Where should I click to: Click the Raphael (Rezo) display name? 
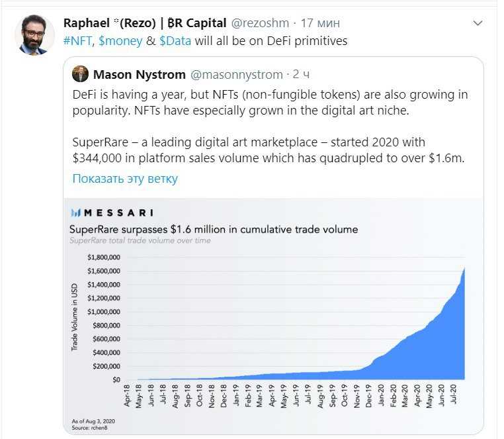coord(145,23)
